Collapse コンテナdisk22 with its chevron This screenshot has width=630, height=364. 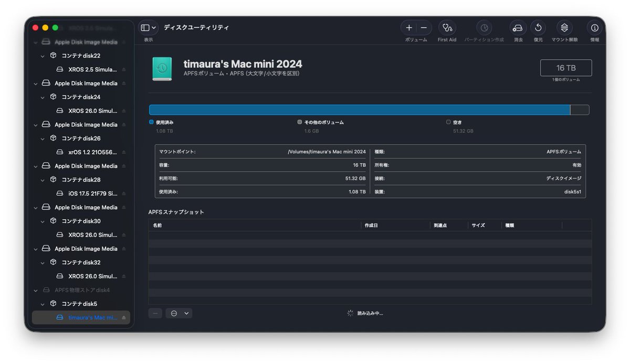tap(43, 56)
